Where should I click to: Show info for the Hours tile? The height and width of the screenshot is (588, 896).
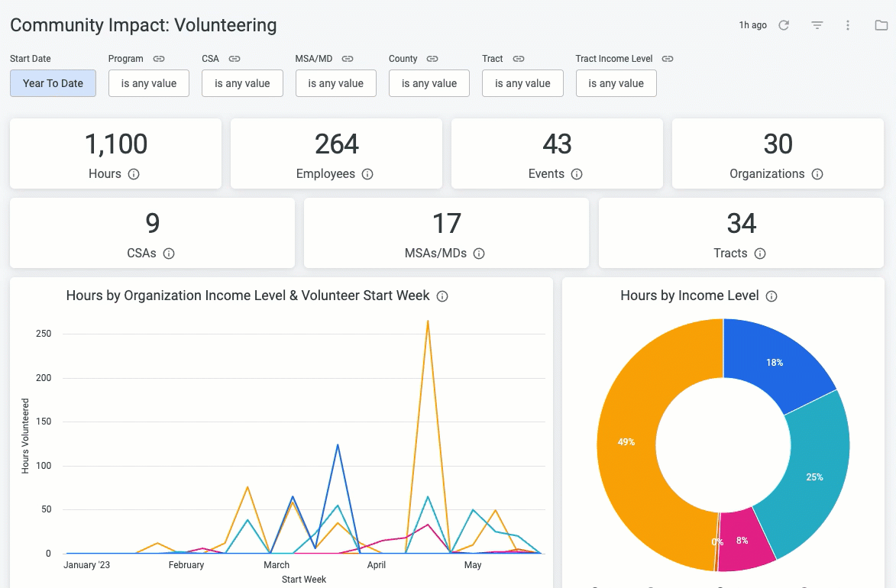[x=134, y=174]
